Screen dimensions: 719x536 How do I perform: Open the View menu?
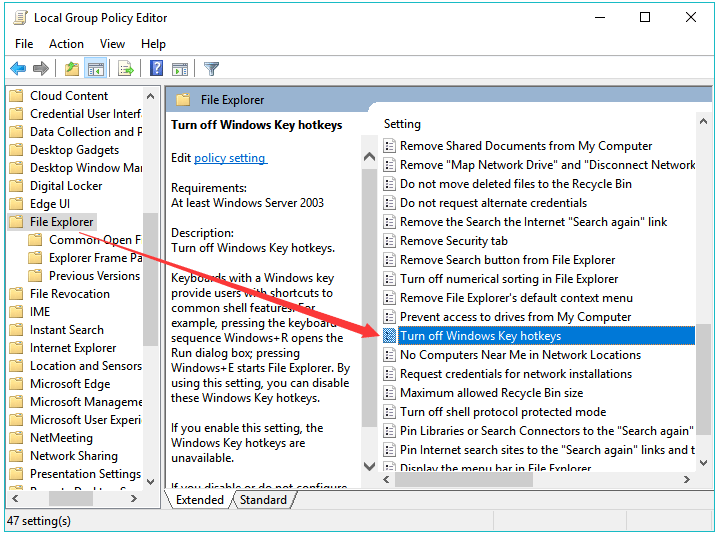(x=112, y=44)
